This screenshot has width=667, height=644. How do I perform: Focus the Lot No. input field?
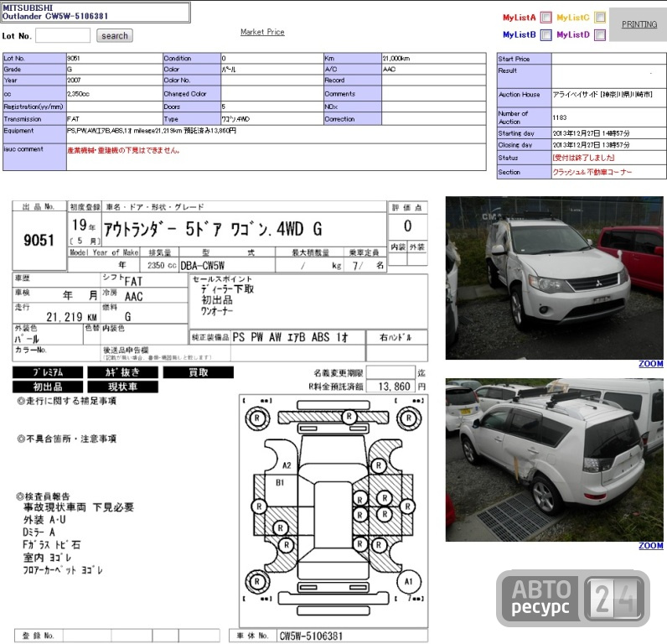coord(63,35)
